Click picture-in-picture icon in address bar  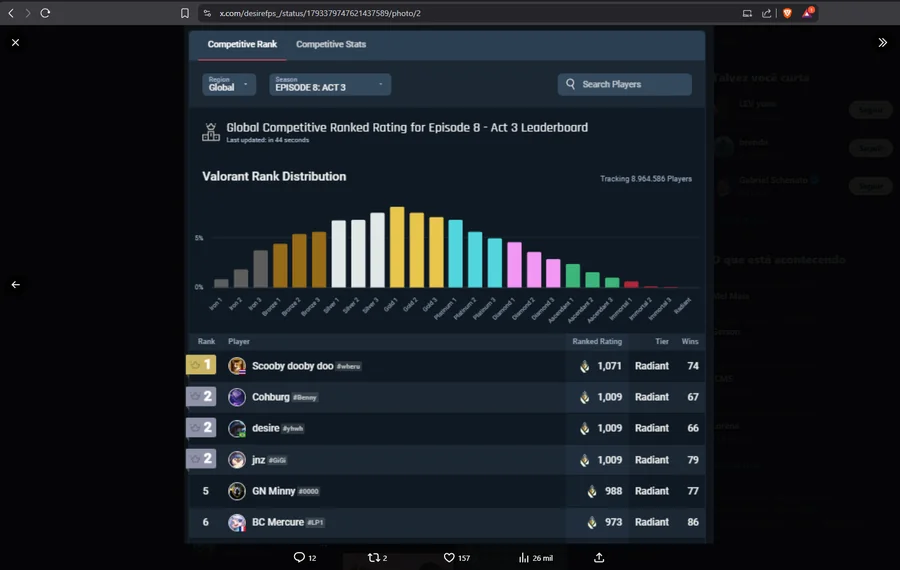pos(747,13)
